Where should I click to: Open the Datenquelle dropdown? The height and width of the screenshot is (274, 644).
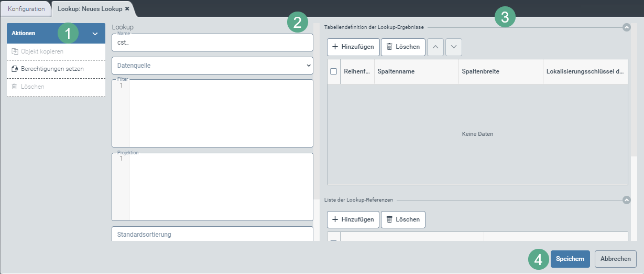(x=212, y=66)
